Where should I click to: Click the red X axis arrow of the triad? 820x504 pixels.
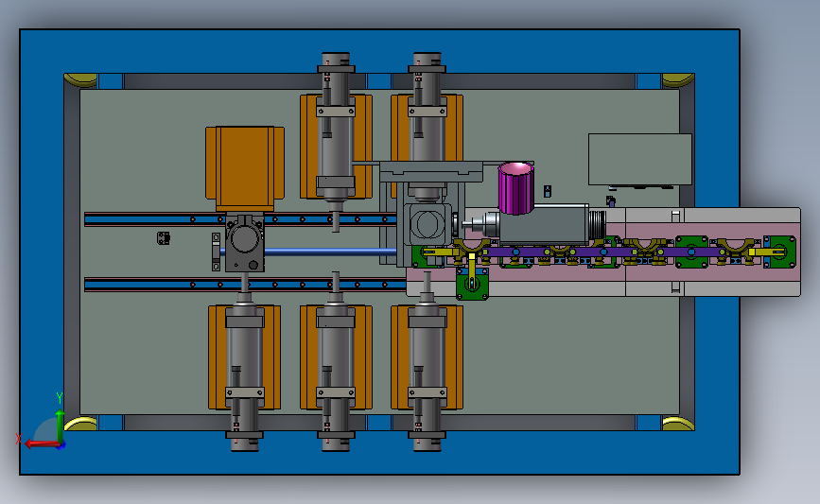point(42,443)
